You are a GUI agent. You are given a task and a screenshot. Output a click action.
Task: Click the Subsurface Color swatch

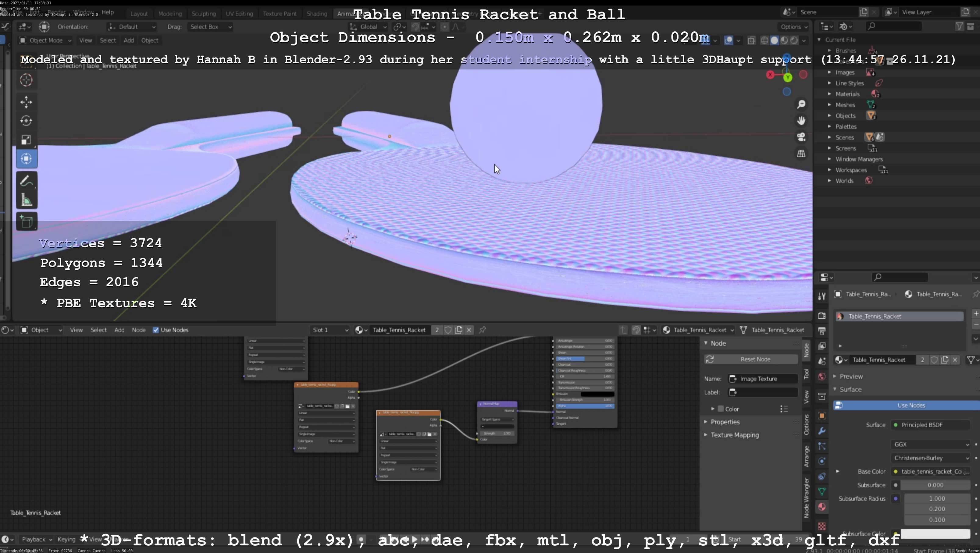pos(935,534)
